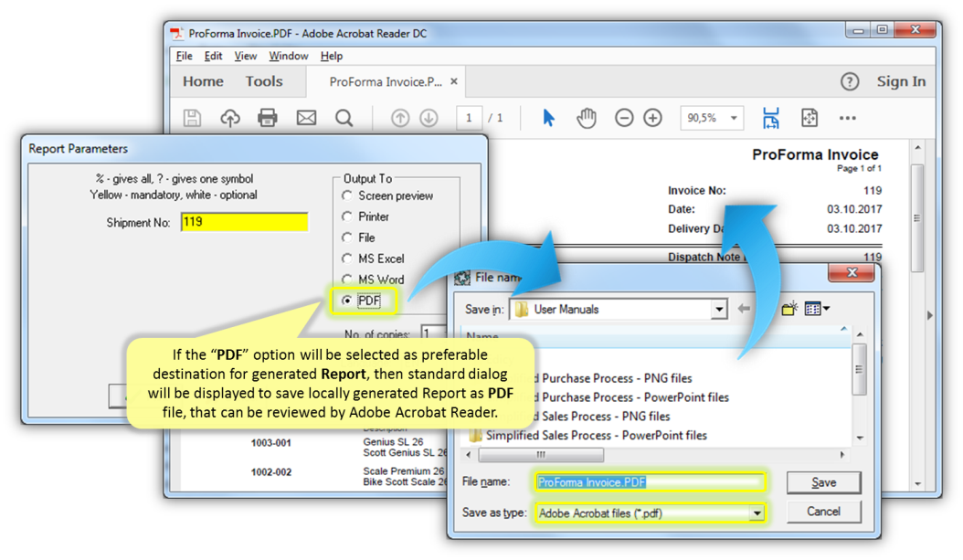
Task: Click the Shipment No input field
Action: click(245, 222)
